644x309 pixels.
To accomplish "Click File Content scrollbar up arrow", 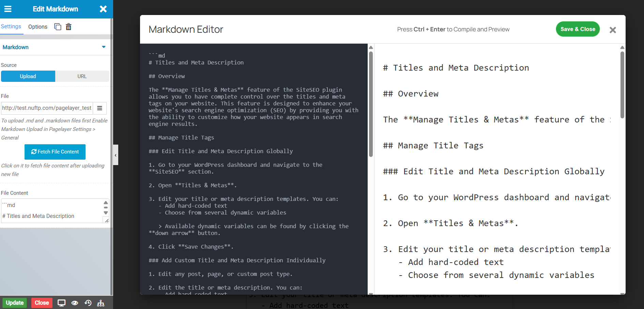I will 106,203.
